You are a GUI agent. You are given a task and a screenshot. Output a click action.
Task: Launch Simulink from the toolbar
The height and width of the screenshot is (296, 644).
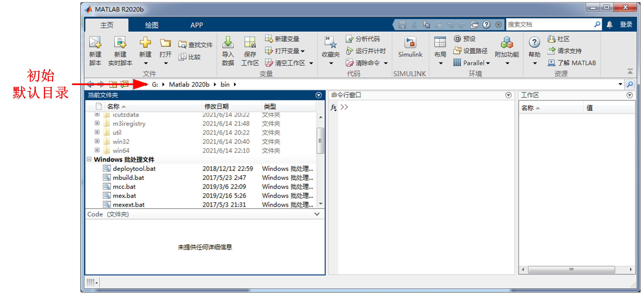point(410,47)
